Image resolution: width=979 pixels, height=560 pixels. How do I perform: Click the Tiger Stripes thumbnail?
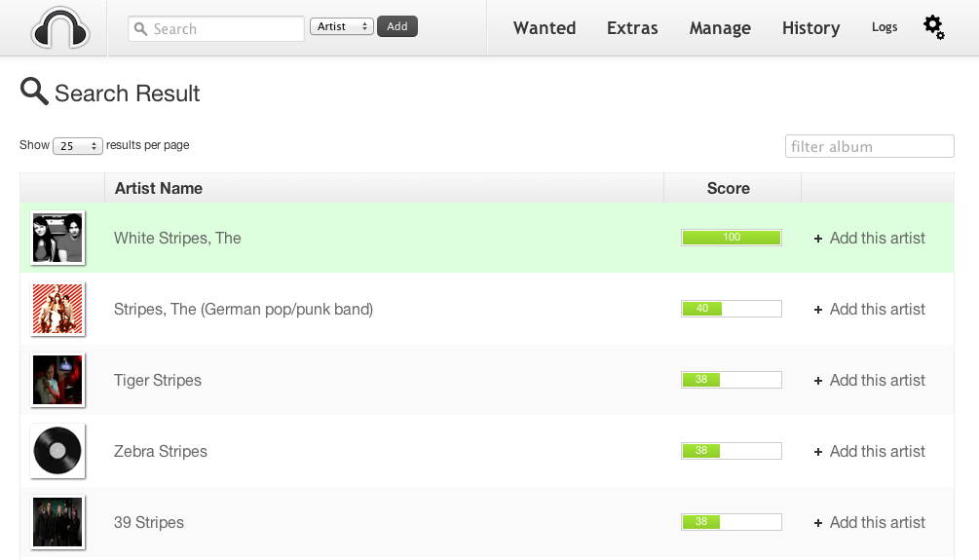click(x=57, y=380)
